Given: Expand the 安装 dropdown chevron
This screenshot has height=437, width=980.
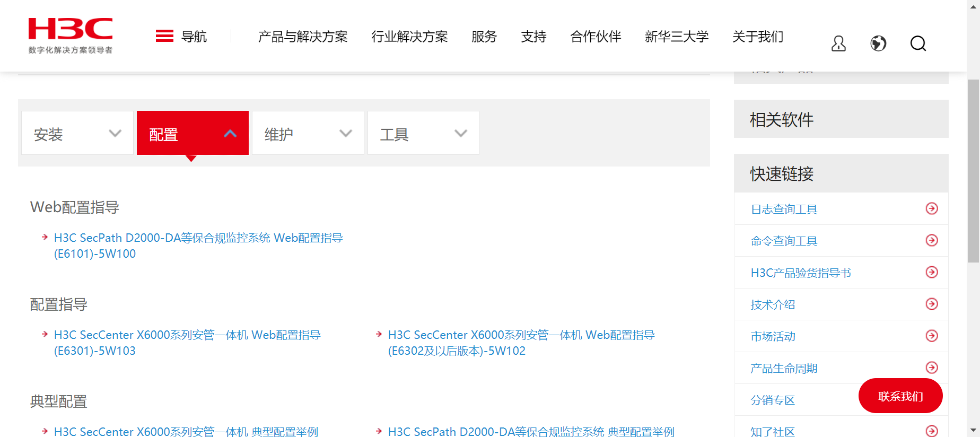Looking at the screenshot, I should 115,133.
